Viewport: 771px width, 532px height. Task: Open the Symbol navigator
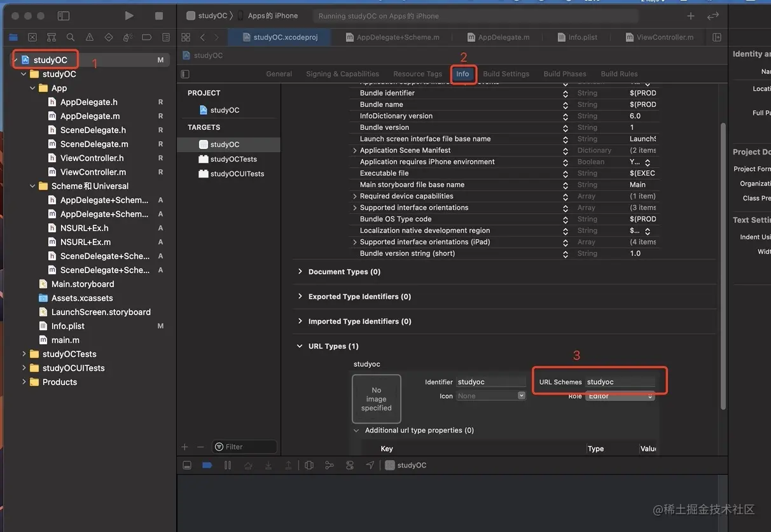pyautogui.click(x=52, y=38)
